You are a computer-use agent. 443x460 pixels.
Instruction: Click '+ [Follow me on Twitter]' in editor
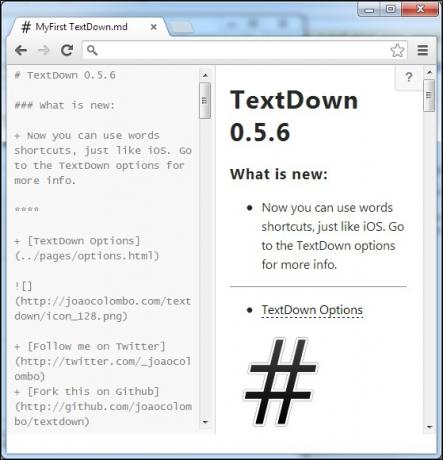90,347
